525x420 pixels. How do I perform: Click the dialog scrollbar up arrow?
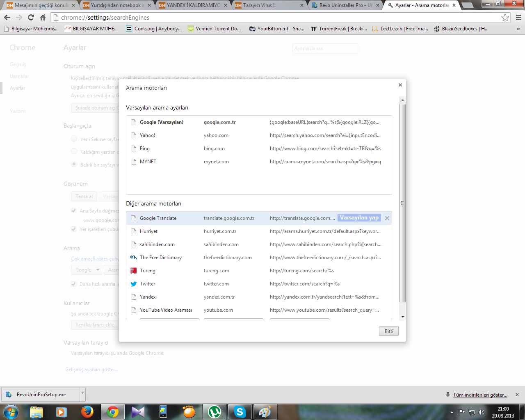[x=403, y=100]
